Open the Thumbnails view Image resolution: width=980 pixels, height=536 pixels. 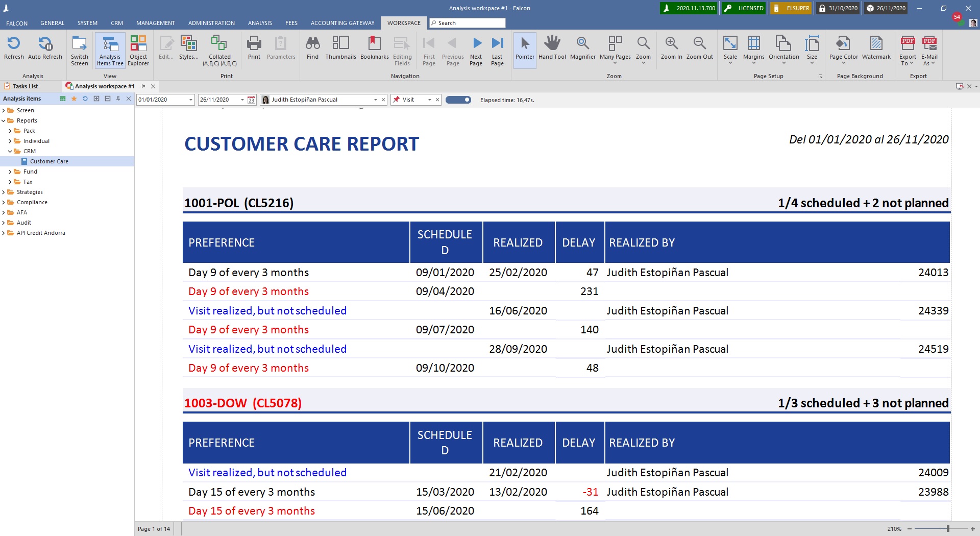click(340, 48)
